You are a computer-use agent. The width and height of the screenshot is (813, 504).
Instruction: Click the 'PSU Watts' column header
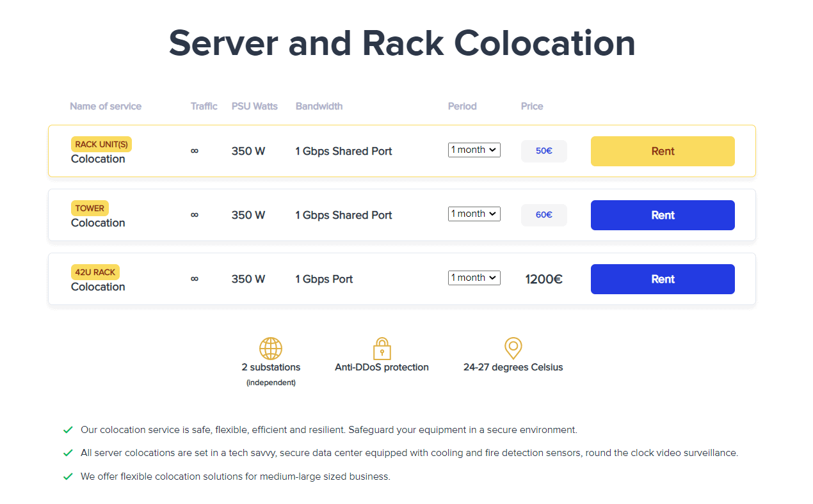tap(255, 106)
